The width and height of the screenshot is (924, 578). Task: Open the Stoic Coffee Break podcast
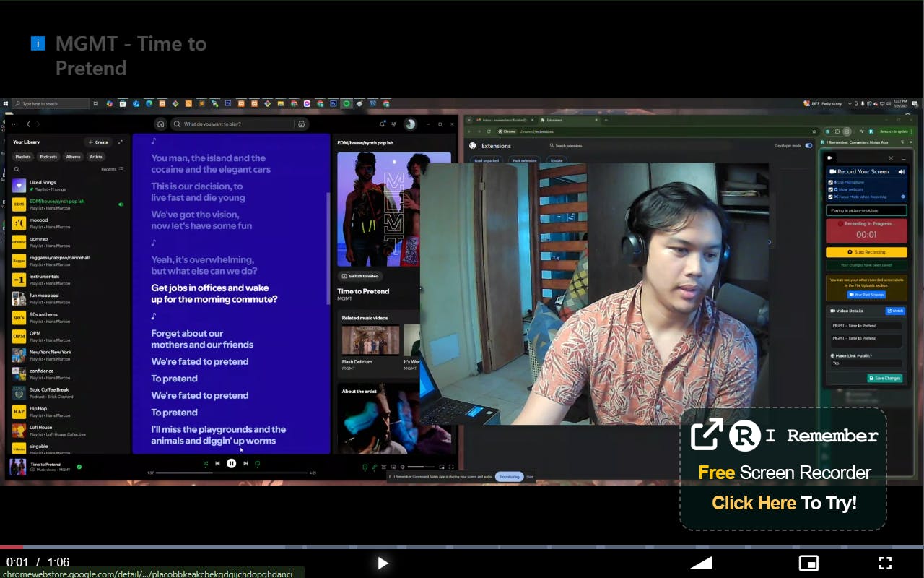pyautogui.click(x=68, y=393)
